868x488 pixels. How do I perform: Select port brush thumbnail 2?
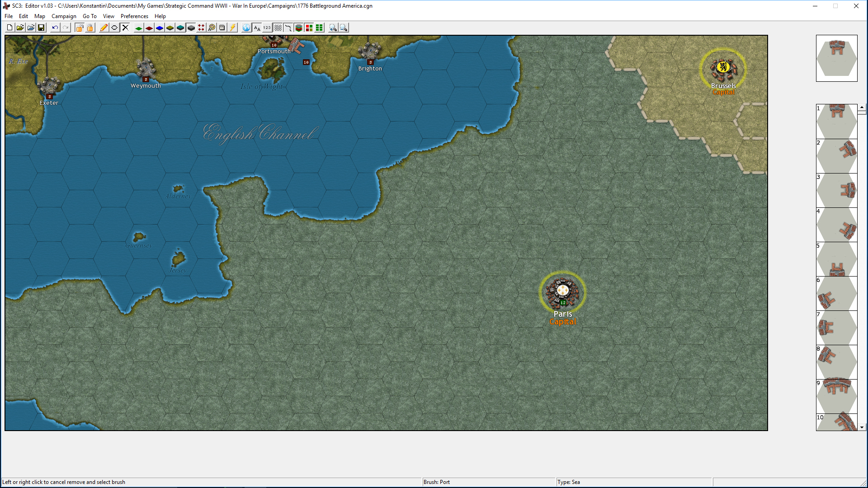coord(836,156)
